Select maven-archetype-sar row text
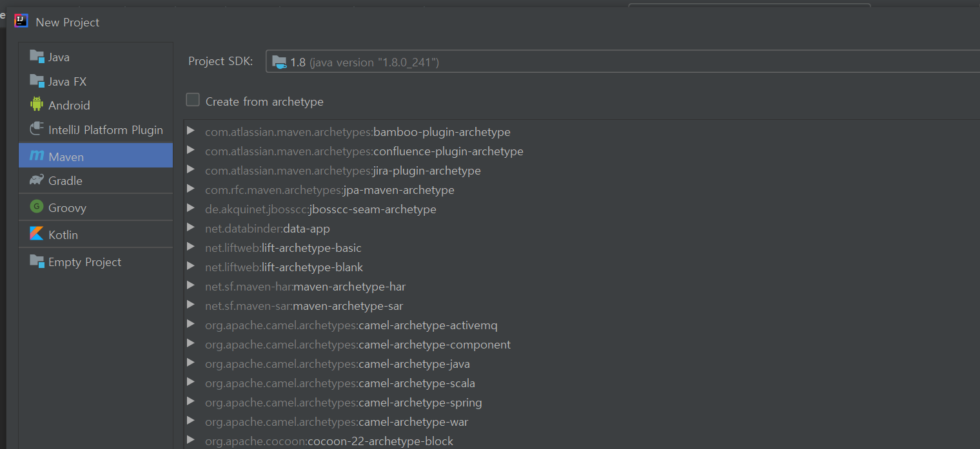980x449 pixels. tap(304, 306)
